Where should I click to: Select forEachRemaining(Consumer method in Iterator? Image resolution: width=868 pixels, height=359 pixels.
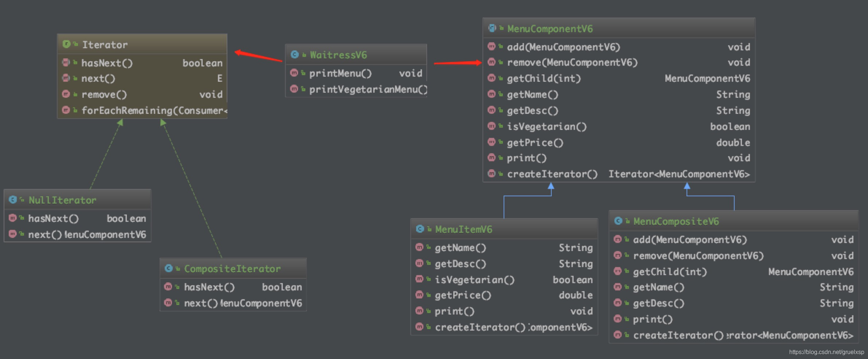[154, 110]
